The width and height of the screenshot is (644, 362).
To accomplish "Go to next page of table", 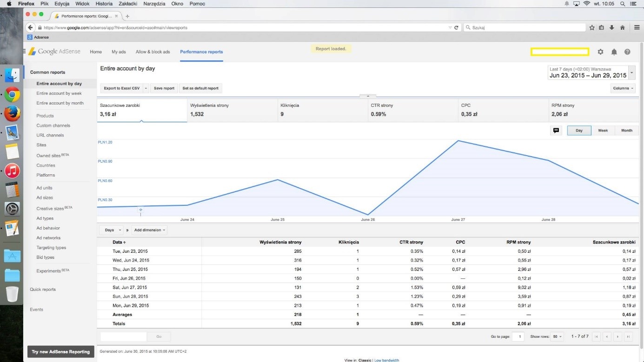I will pos(617,336).
